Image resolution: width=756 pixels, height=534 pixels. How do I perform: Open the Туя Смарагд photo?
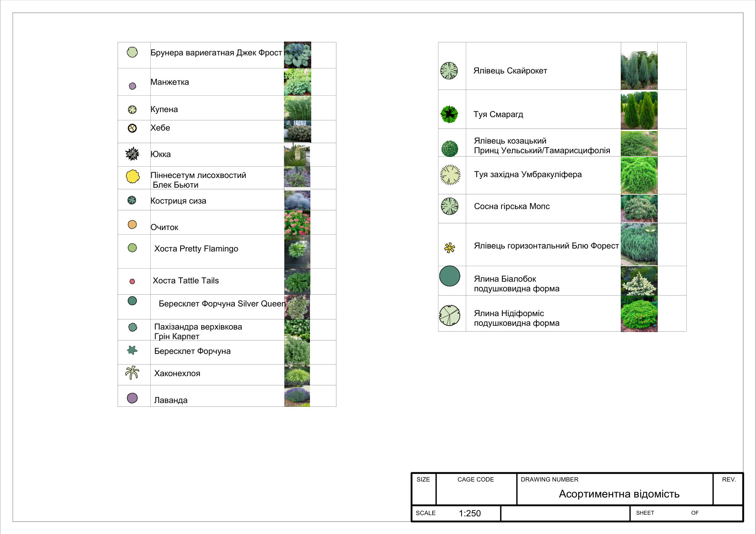pos(639,110)
